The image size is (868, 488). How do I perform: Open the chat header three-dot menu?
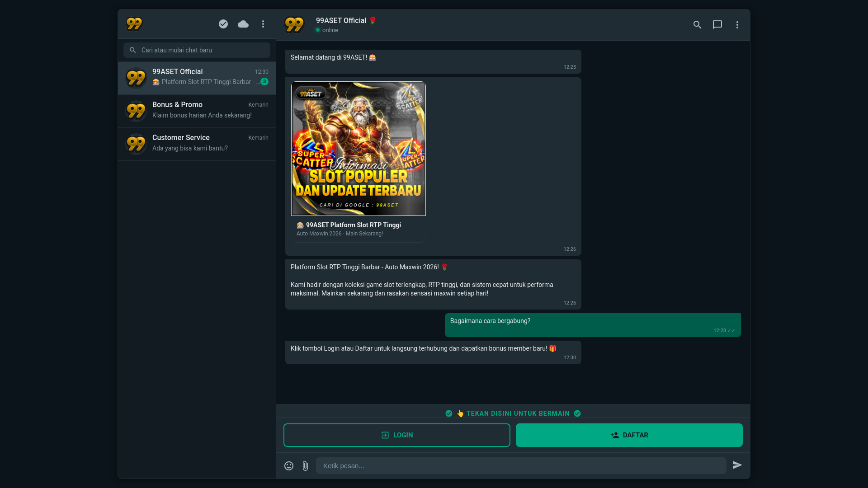click(737, 25)
